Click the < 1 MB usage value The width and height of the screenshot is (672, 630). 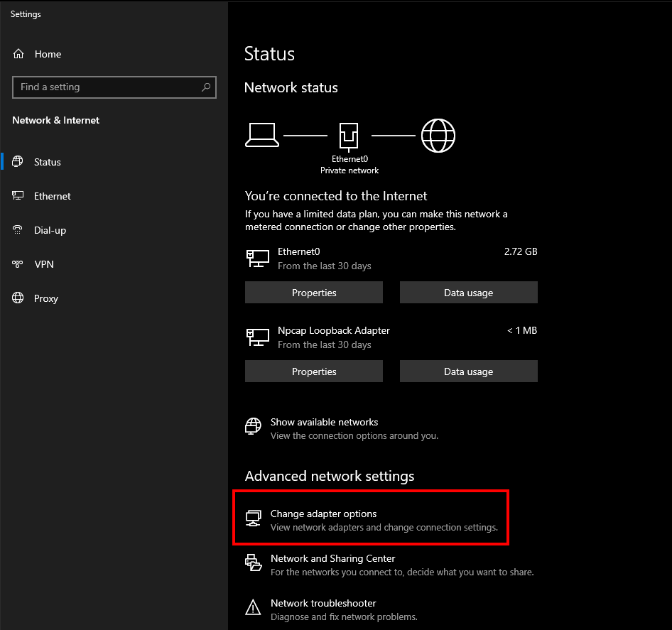[522, 330]
